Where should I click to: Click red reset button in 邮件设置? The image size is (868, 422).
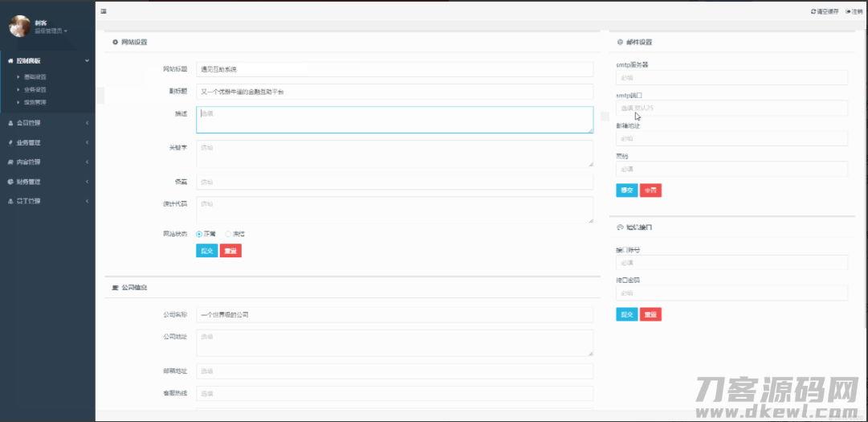650,191
